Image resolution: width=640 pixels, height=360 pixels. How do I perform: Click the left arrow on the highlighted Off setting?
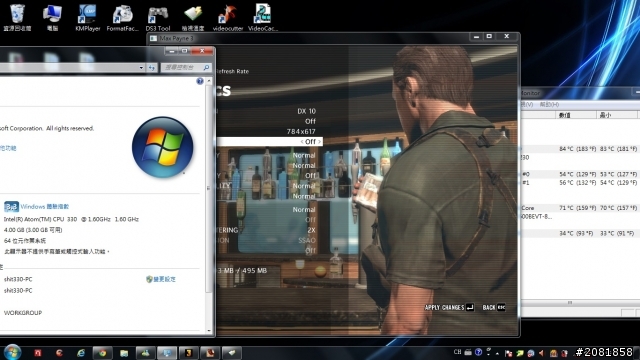(x=302, y=142)
